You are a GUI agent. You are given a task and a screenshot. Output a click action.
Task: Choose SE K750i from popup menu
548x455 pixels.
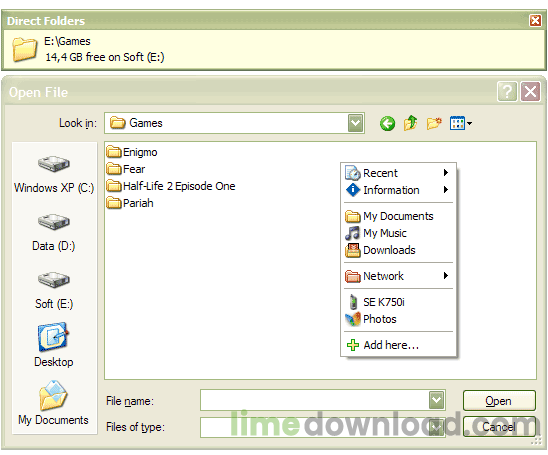pos(398,302)
